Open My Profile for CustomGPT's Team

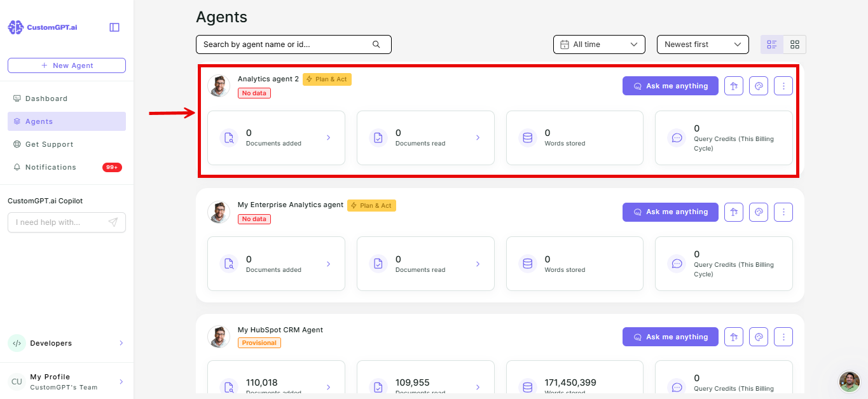point(67,381)
